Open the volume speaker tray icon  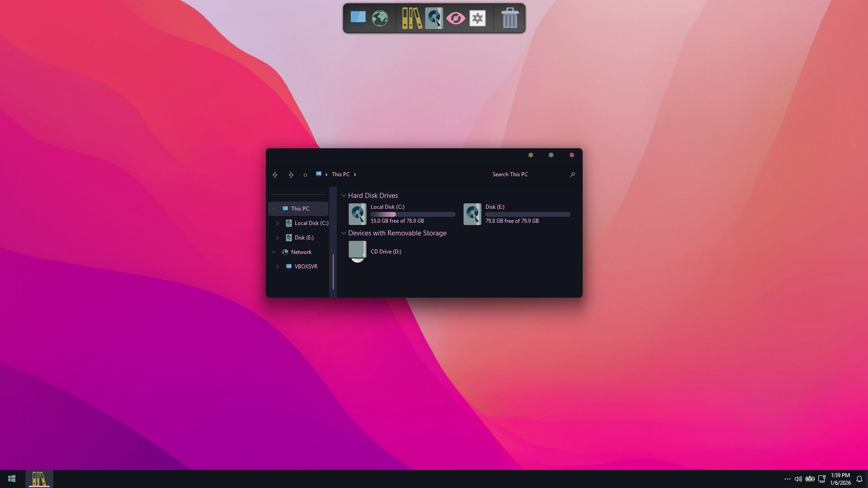tap(798, 479)
